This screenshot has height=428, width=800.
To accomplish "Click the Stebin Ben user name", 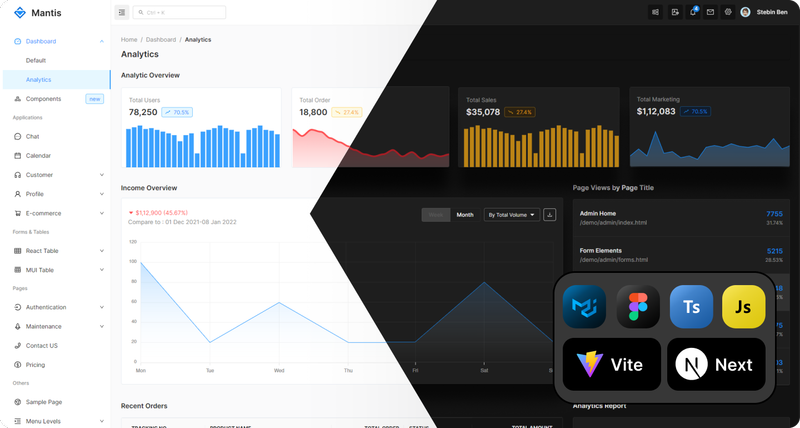I will point(772,12).
